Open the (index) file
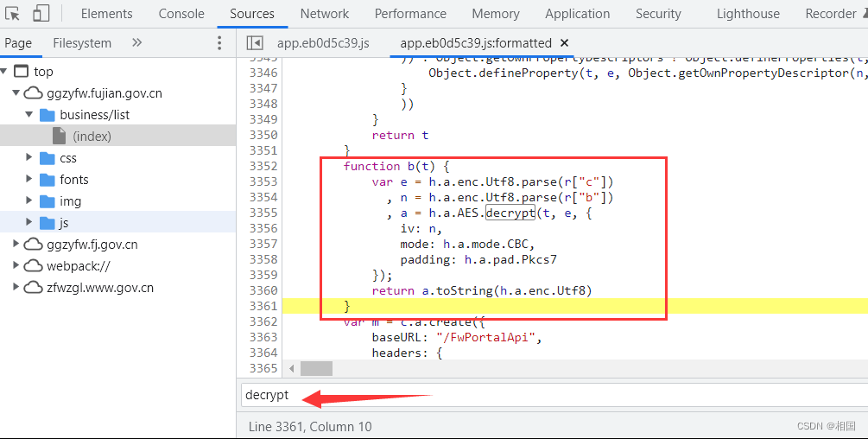The image size is (868, 439). coord(92,137)
